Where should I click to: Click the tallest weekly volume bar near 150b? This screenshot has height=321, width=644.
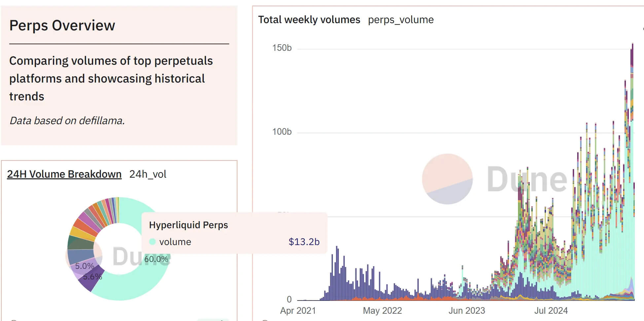click(632, 172)
